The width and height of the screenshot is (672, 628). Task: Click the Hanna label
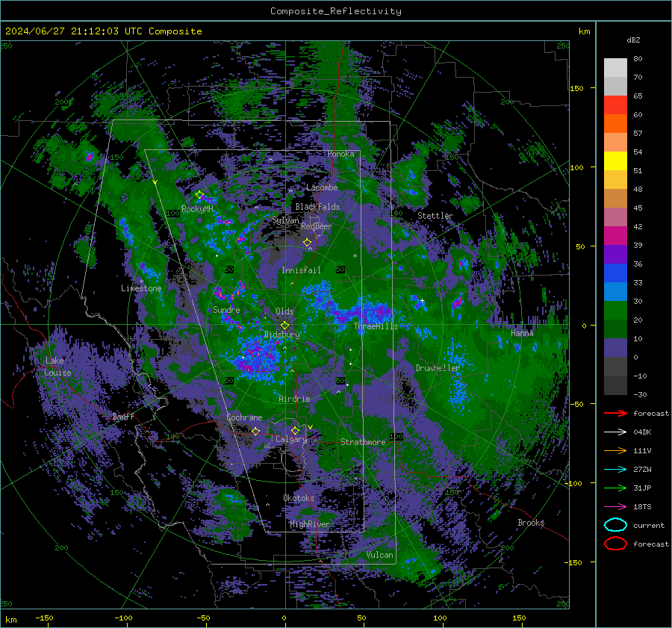click(522, 332)
